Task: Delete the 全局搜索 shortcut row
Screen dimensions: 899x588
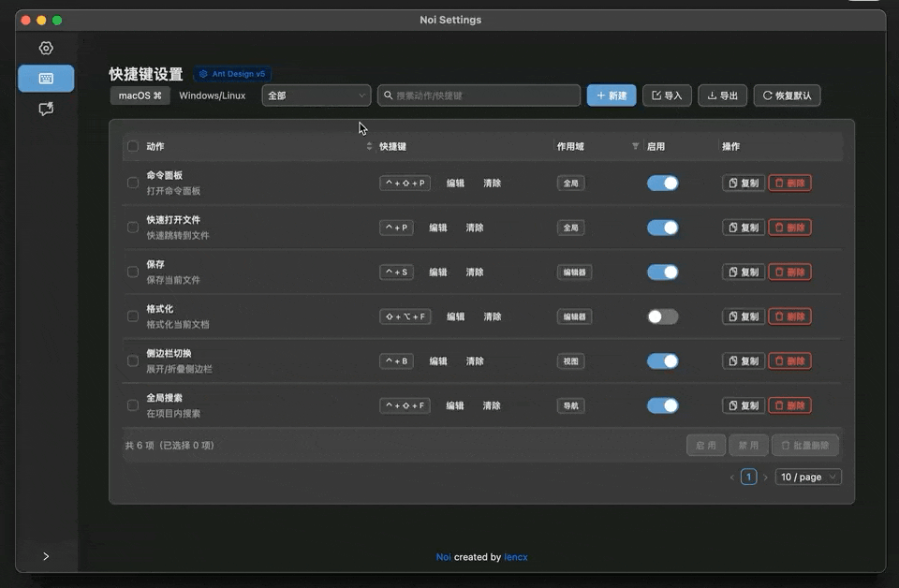Action: click(789, 405)
